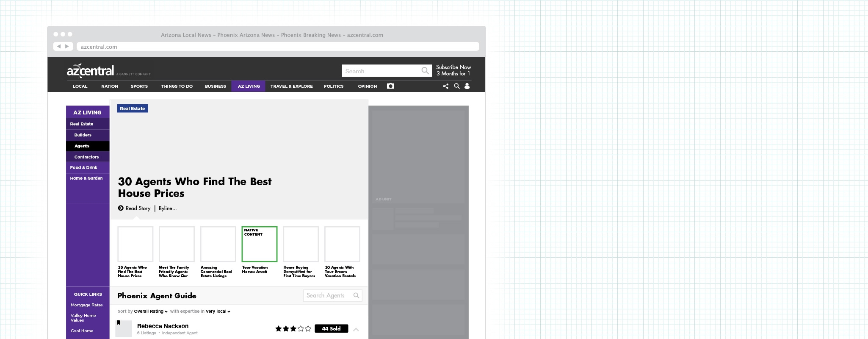Open the user account icon

click(467, 86)
